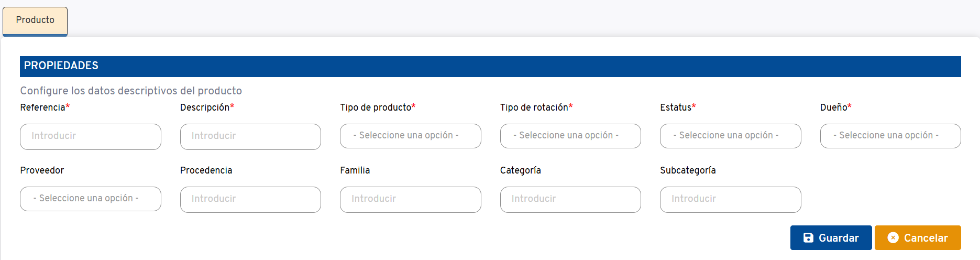
Task: Open the Estatus dropdown
Action: 730,136
